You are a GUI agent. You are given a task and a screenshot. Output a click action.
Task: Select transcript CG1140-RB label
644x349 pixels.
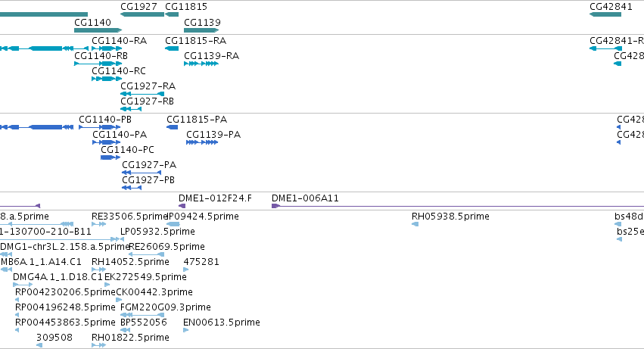pyautogui.click(x=101, y=55)
